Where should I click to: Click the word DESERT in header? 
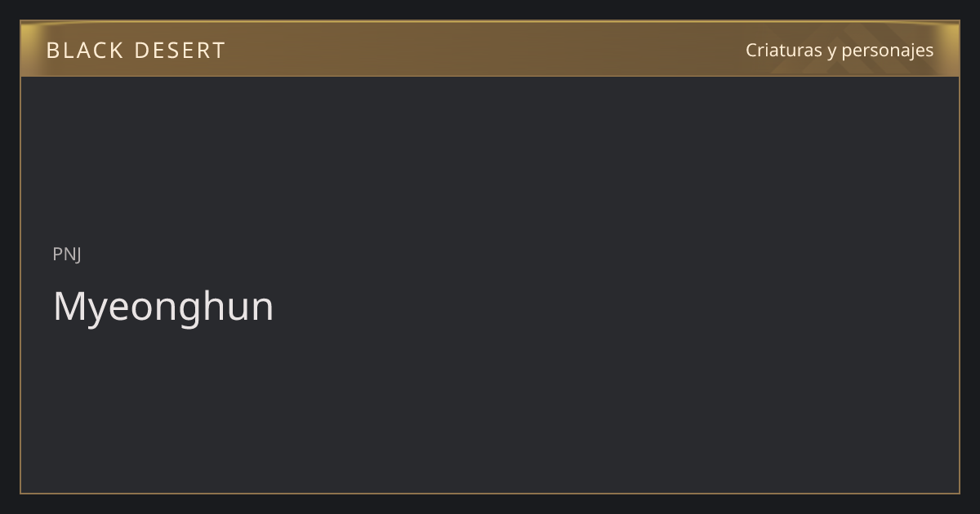click(x=180, y=51)
